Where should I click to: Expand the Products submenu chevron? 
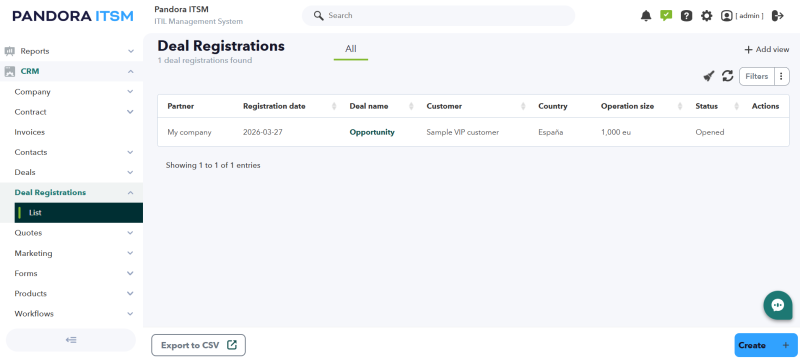click(131, 294)
